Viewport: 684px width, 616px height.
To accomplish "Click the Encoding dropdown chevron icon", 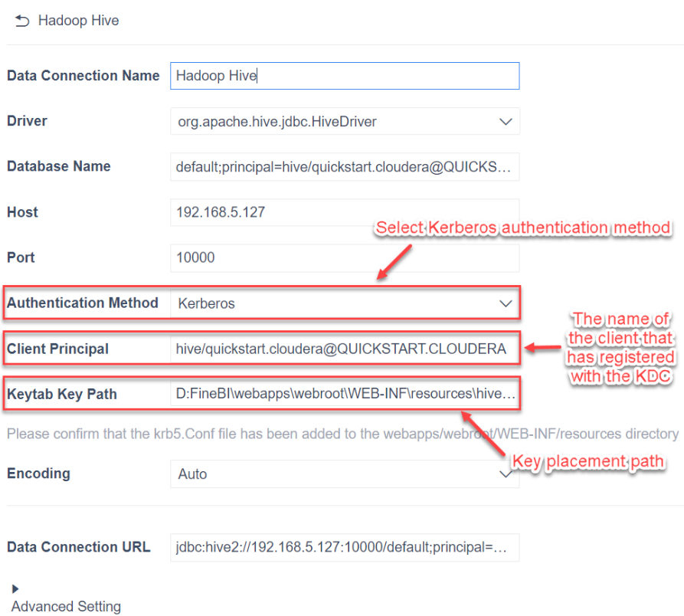I will [506, 473].
